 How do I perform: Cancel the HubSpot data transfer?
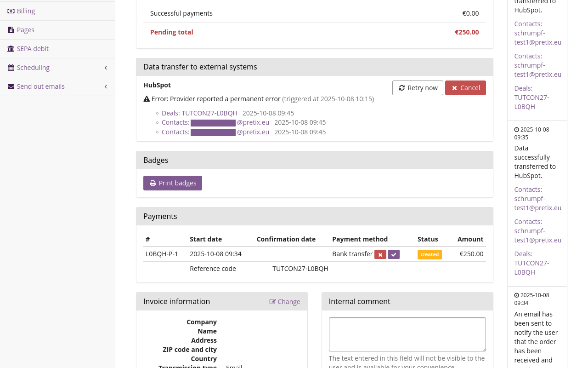(465, 88)
